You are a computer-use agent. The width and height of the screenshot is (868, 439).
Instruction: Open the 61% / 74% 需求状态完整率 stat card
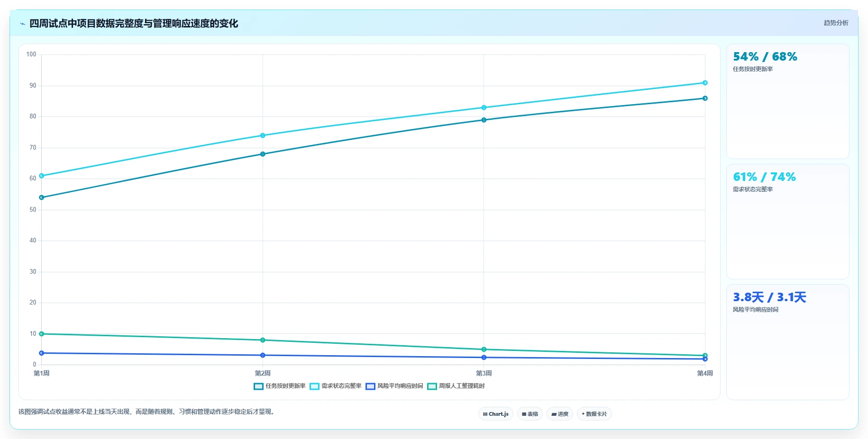point(787,222)
